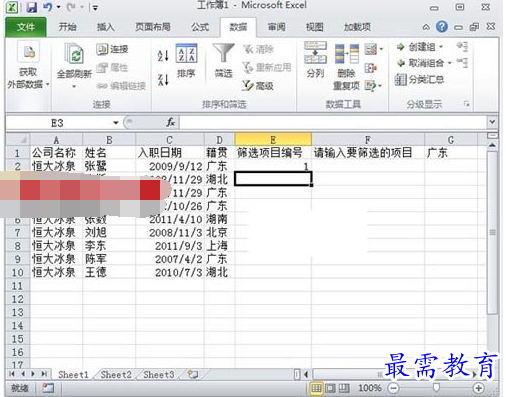
Task: Click the Subtotal (分类汇总) button
Action: [x=420, y=79]
